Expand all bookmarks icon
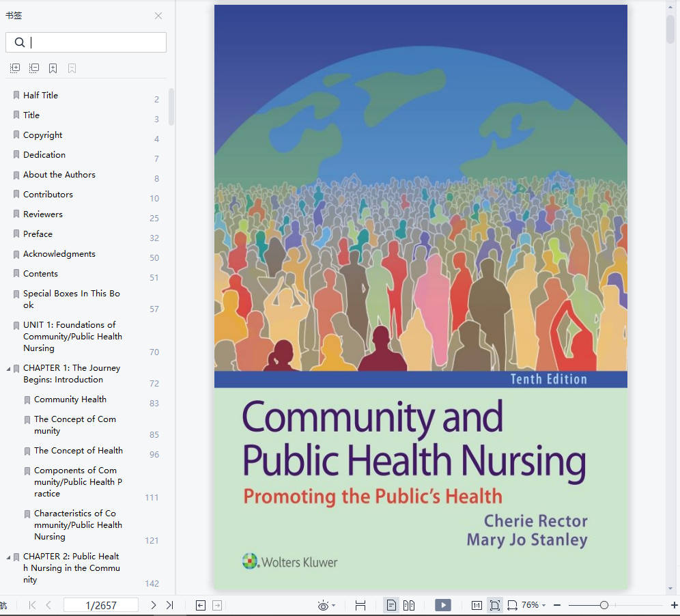Screen dimensions: 680x616 tap(15, 68)
